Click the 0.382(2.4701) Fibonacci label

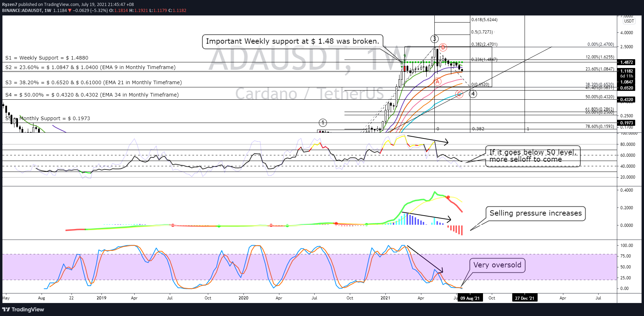tap(484, 44)
